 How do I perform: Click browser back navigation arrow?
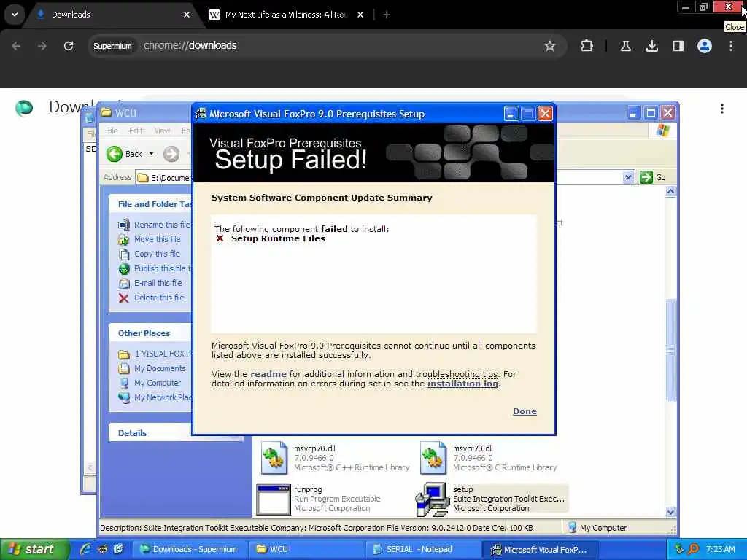(16, 46)
